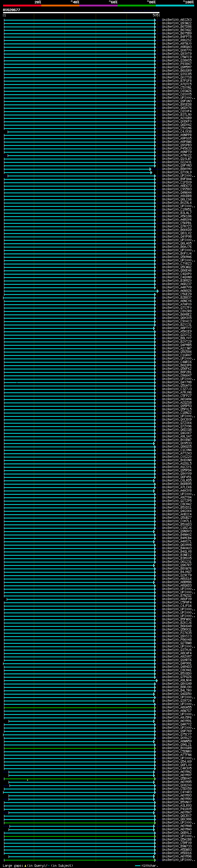This screenshot has height=868, width=197.
Task: Click hit label UniRef100_C6LRD5
Action: 176,481
